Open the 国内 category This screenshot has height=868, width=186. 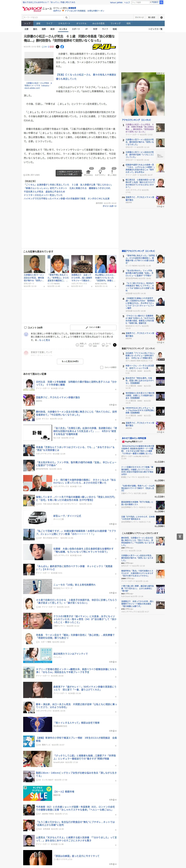click(35, 29)
